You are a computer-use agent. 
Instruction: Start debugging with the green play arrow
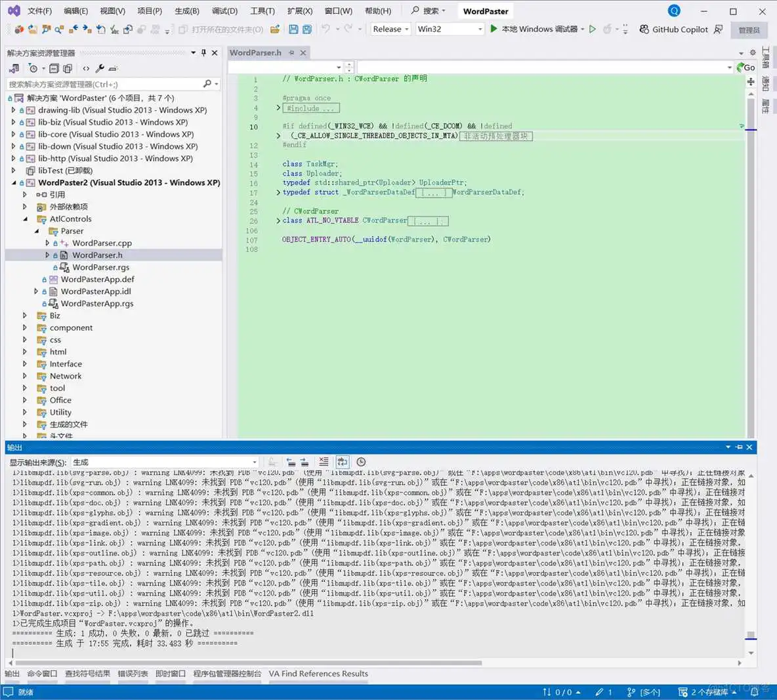(493, 29)
